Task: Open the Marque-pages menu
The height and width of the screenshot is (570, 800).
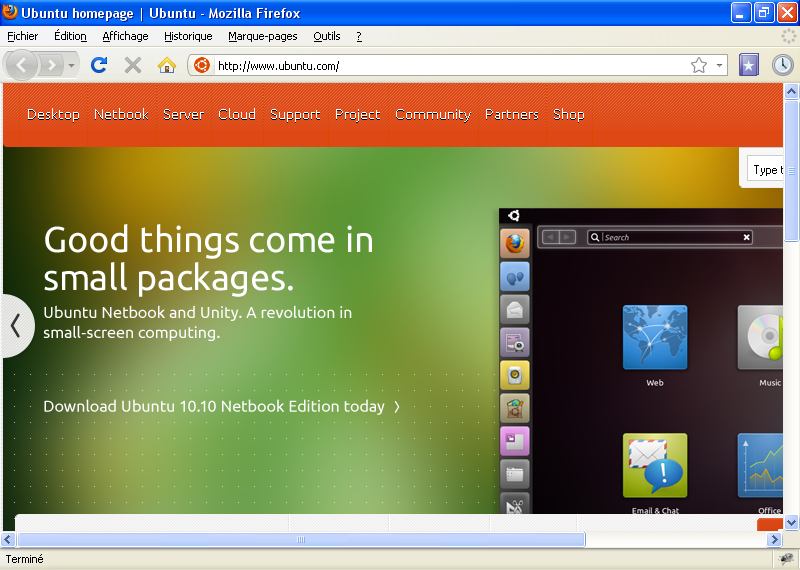Action: tap(262, 36)
